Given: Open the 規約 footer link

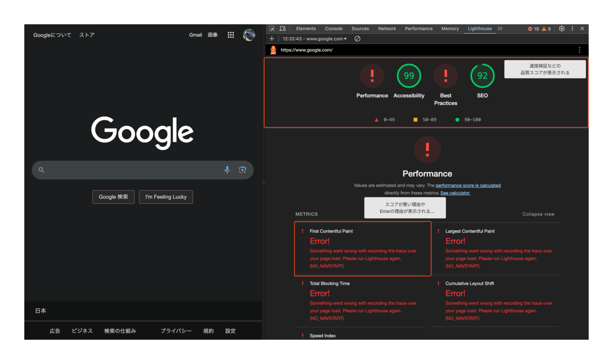Looking at the screenshot, I should click(208, 331).
